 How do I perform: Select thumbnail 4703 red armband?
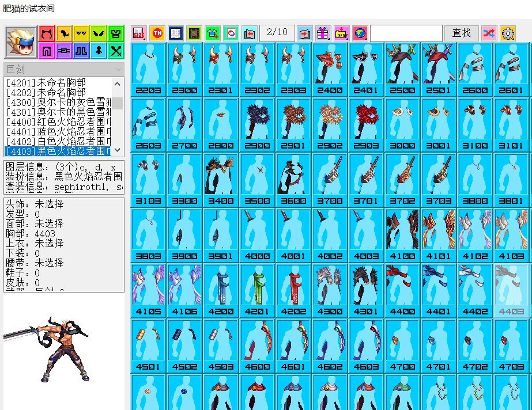511,346
